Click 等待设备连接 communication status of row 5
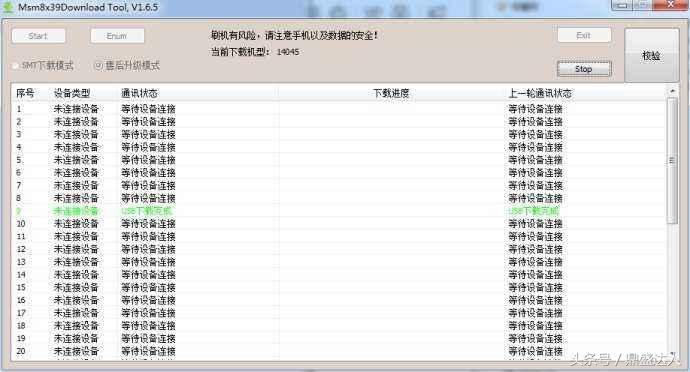This screenshot has height=372, width=690. tap(148, 160)
